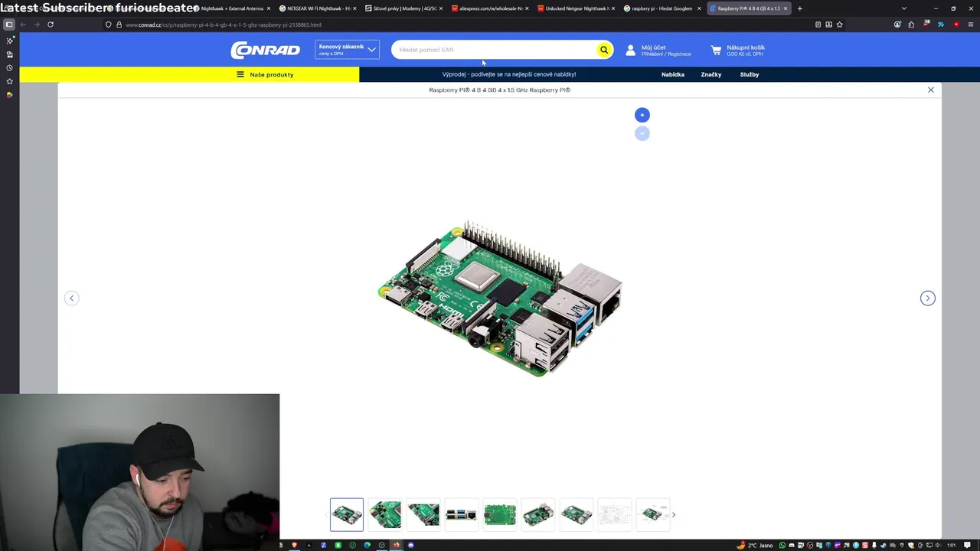Show the next product image arrow
The width and height of the screenshot is (980, 551).
(x=927, y=298)
